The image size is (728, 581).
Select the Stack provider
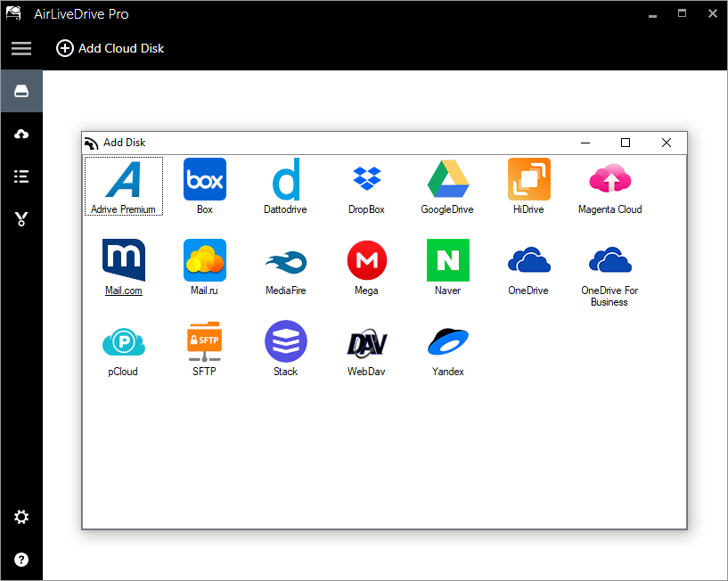pos(285,348)
